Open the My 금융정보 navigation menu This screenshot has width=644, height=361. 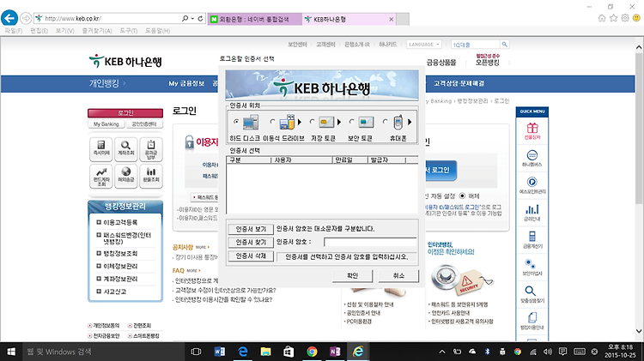tap(186, 83)
